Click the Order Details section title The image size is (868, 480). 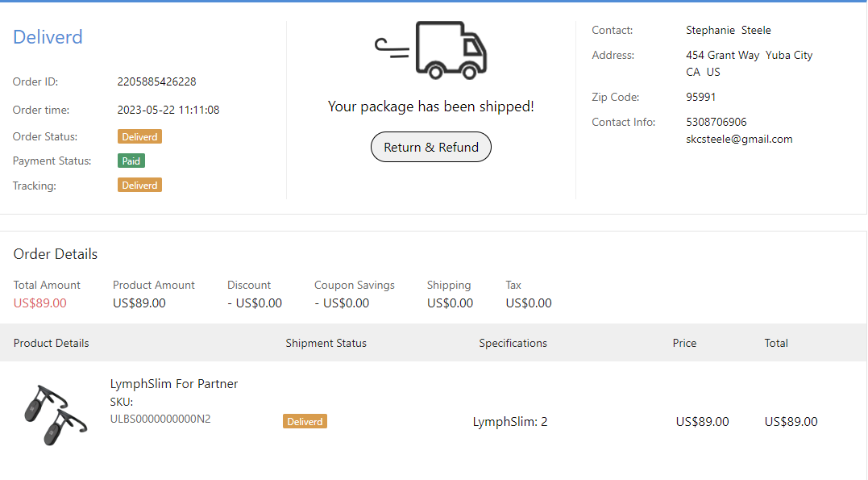click(56, 254)
